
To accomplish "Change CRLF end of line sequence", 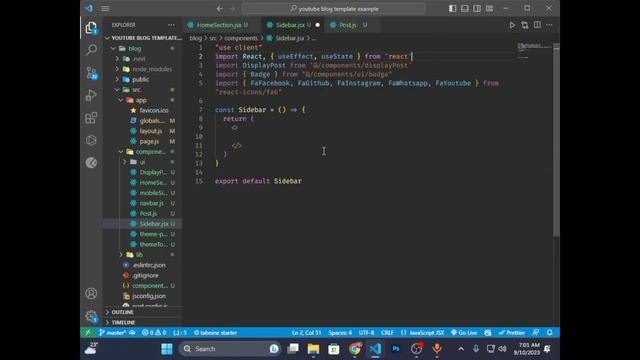I will [387, 333].
